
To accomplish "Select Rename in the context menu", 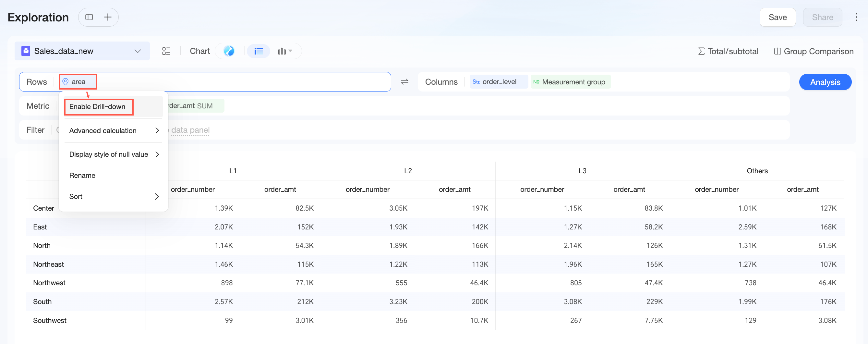I will [x=114, y=175].
